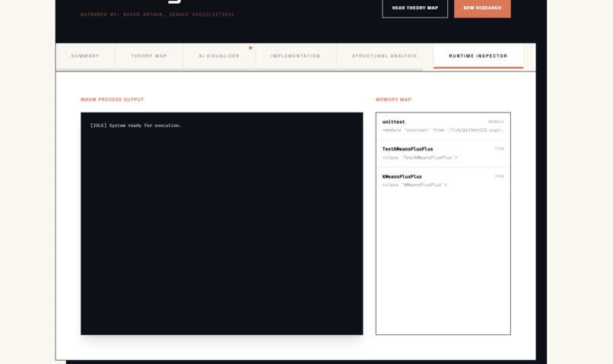Switch to the Theory Map tab
Viewport: 613px width, 364px height.
149,55
